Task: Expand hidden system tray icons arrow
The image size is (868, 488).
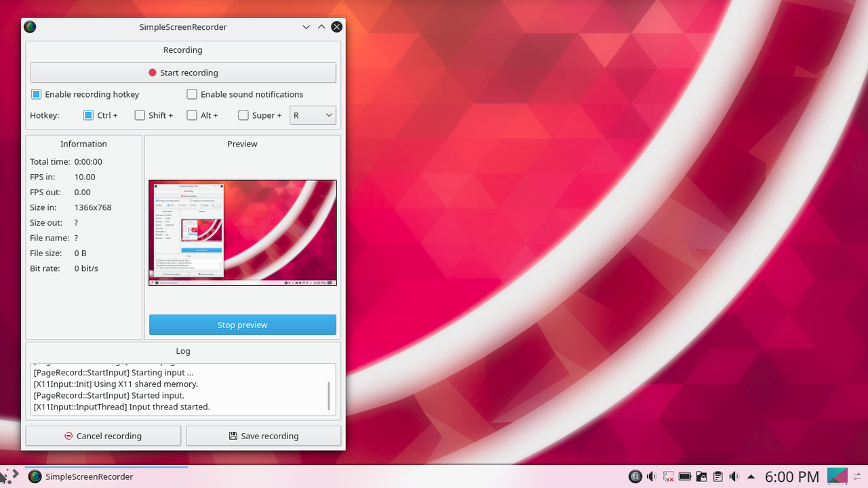Action: [x=751, y=476]
